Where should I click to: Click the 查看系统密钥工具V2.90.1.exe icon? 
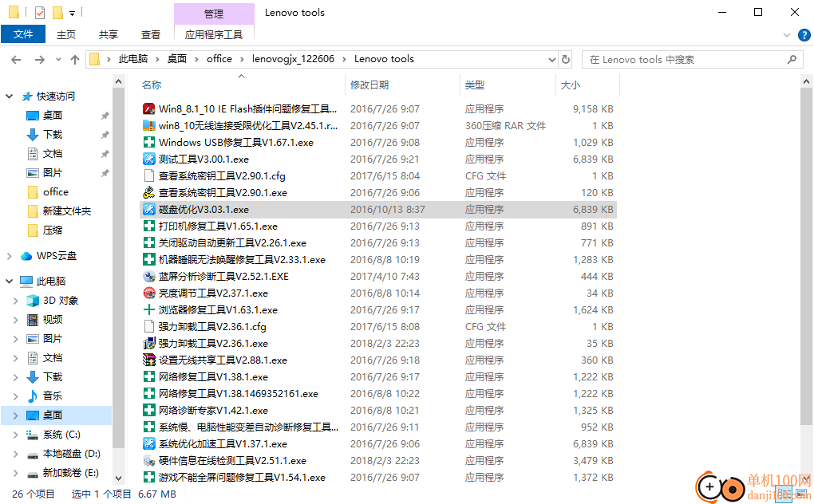149,192
